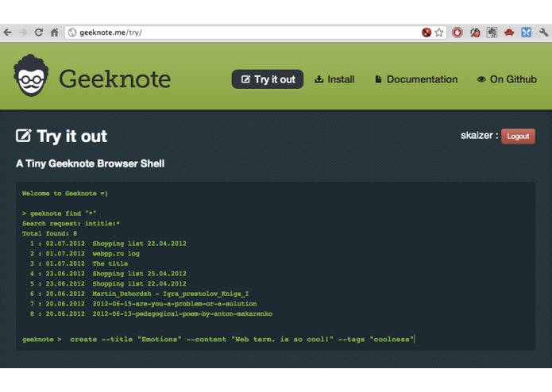Open the Documentation nav item
The height and width of the screenshot is (392, 552).
pyautogui.click(x=416, y=79)
